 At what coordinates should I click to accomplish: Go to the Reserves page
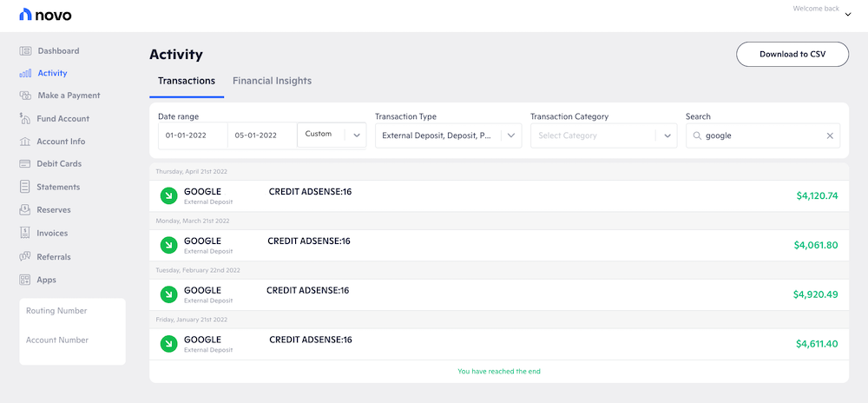54,210
